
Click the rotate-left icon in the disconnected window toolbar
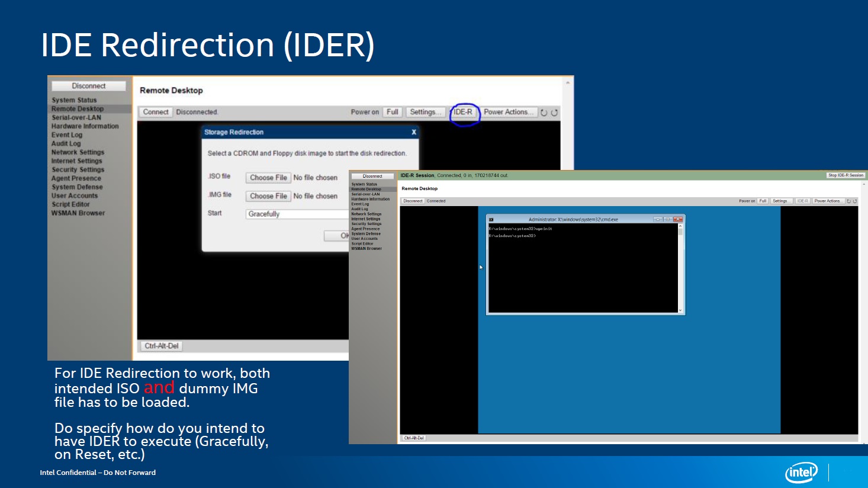[x=544, y=113]
